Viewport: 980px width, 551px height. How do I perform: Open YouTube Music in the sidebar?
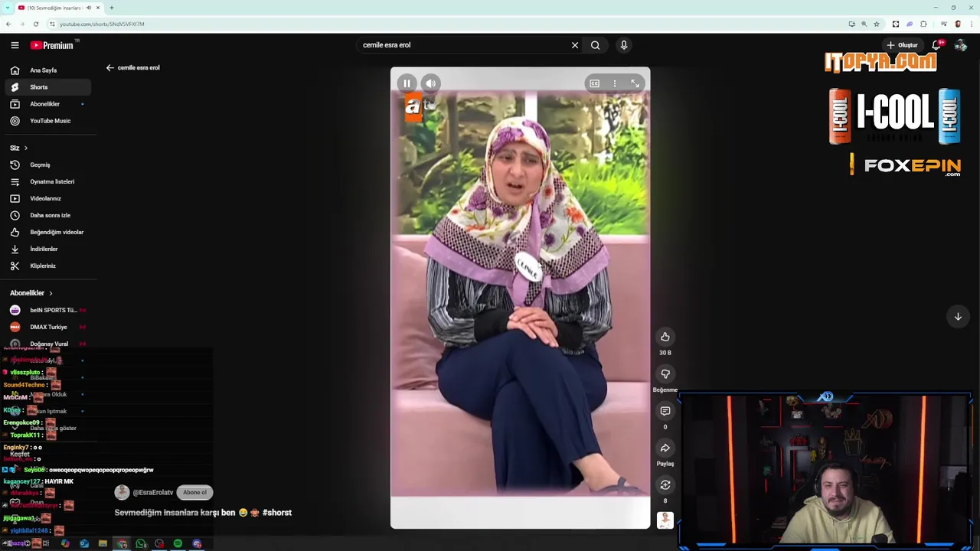click(x=48, y=121)
